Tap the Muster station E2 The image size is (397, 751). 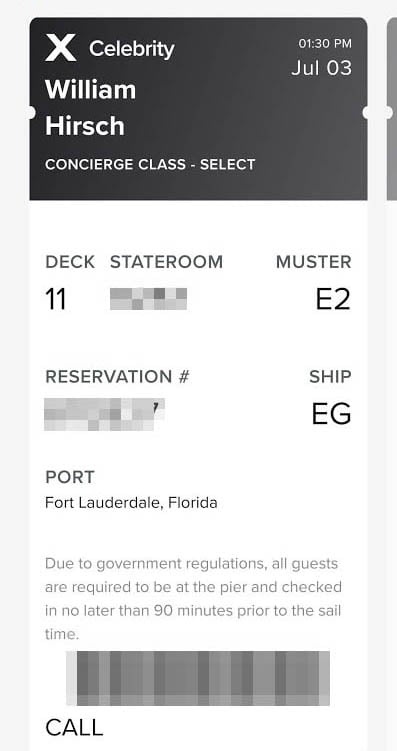coord(333,299)
